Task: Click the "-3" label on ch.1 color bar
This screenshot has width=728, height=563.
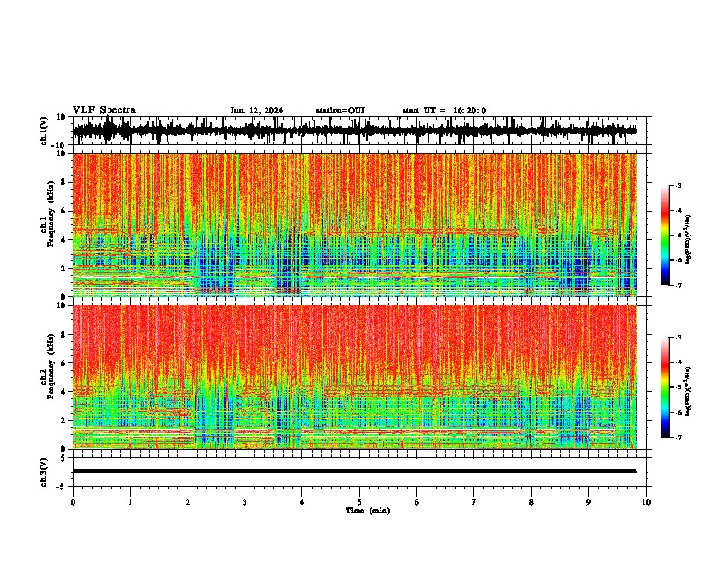Action: pos(677,185)
